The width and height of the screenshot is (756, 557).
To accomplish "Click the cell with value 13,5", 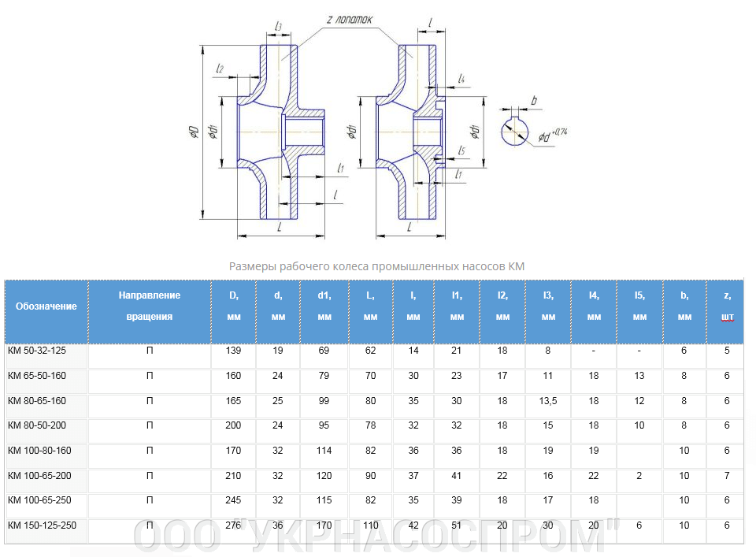I will pos(547,401).
